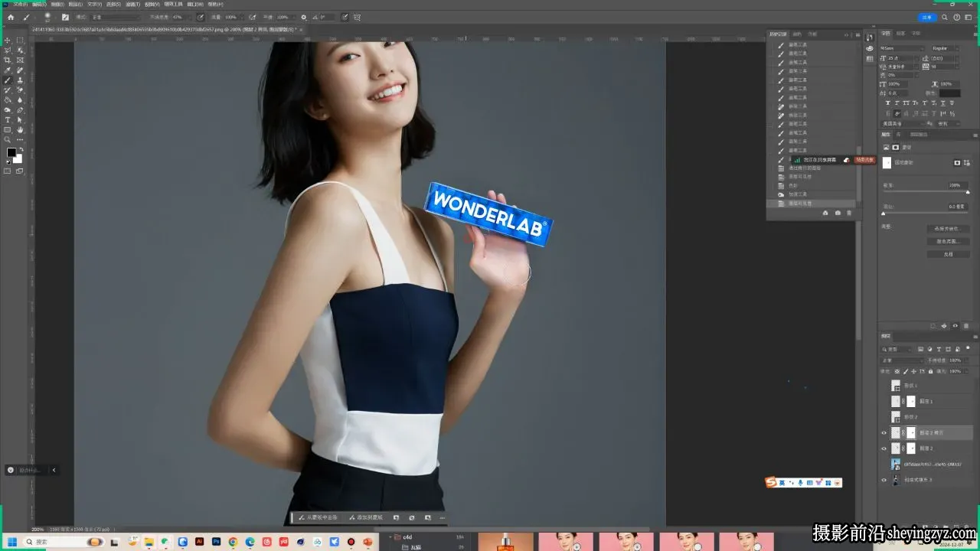Open the brush settings panel icon
This screenshot has width=980, height=551.
pyautogui.click(x=65, y=17)
